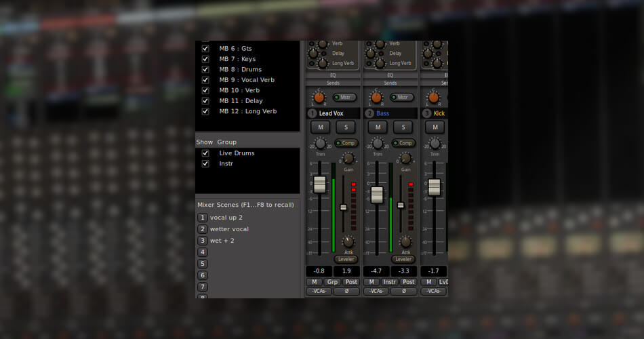Click the Group column header
Image resolution: width=644 pixels, height=339 pixels.
[226, 142]
